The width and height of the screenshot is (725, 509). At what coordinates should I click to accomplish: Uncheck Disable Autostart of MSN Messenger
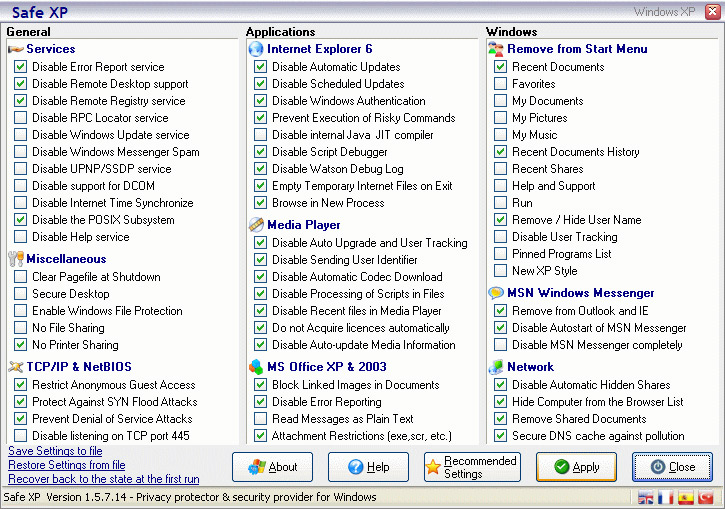[x=500, y=328]
